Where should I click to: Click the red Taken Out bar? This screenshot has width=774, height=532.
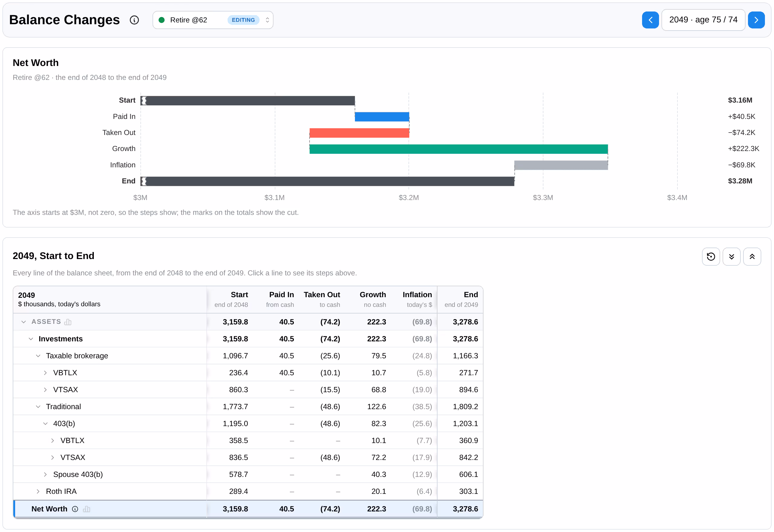click(359, 133)
